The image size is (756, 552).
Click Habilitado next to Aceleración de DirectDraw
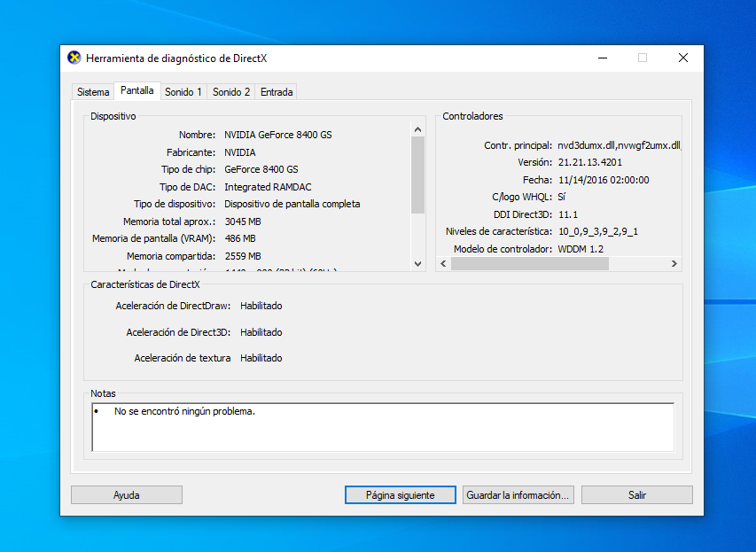(261, 307)
